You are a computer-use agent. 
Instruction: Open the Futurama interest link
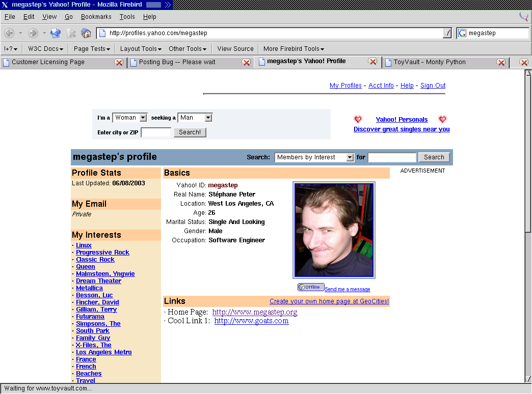click(90, 316)
